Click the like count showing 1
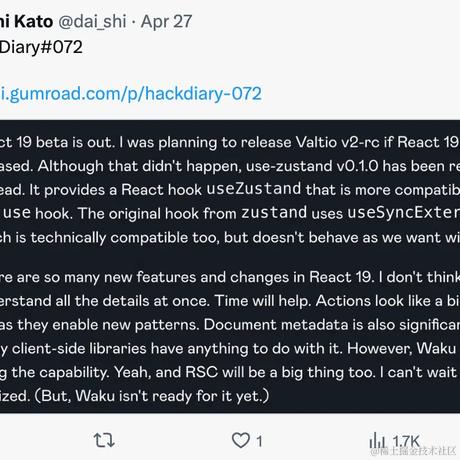This screenshot has width=460, height=460. [259, 441]
